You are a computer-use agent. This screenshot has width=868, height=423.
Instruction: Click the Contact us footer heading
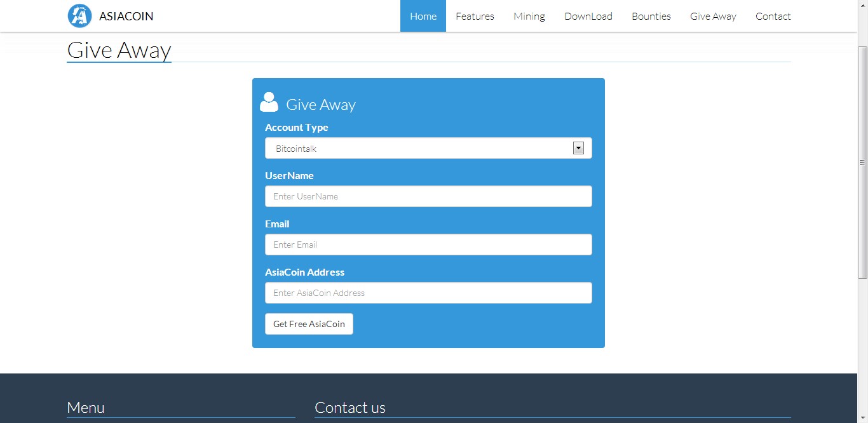(x=350, y=408)
